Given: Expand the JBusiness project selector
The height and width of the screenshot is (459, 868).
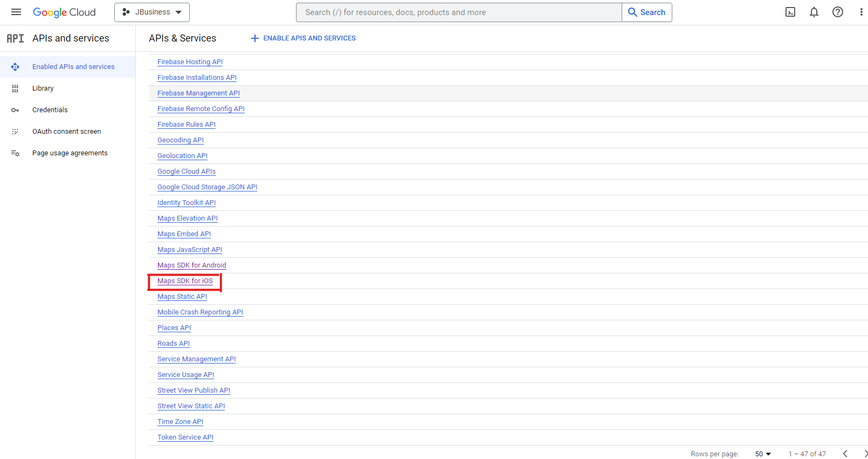Looking at the screenshot, I should [x=152, y=12].
